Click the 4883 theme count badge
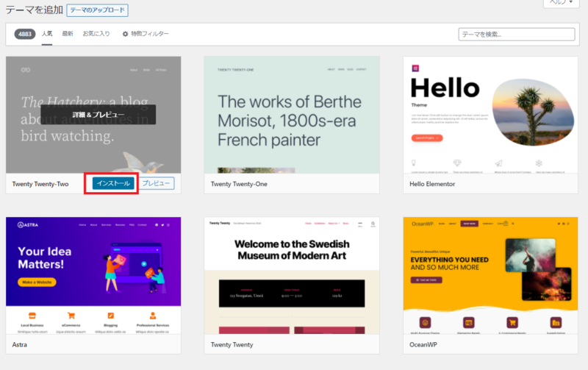The height and width of the screenshot is (370, 588). (25, 34)
